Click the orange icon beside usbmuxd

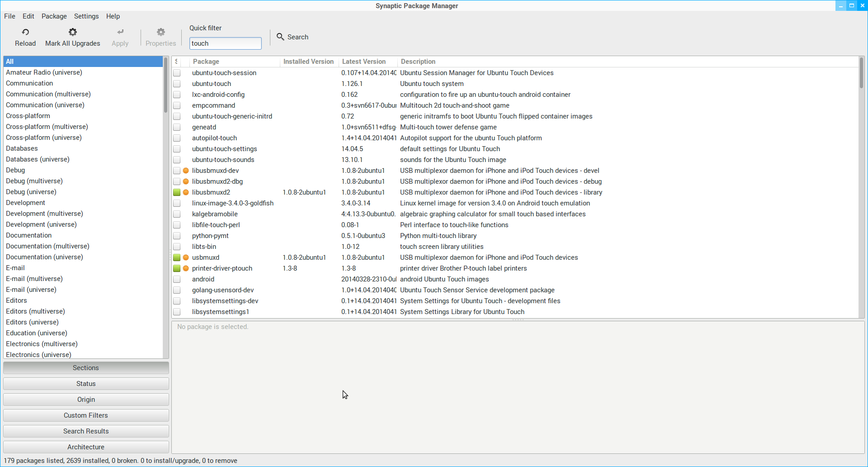click(186, 257)
